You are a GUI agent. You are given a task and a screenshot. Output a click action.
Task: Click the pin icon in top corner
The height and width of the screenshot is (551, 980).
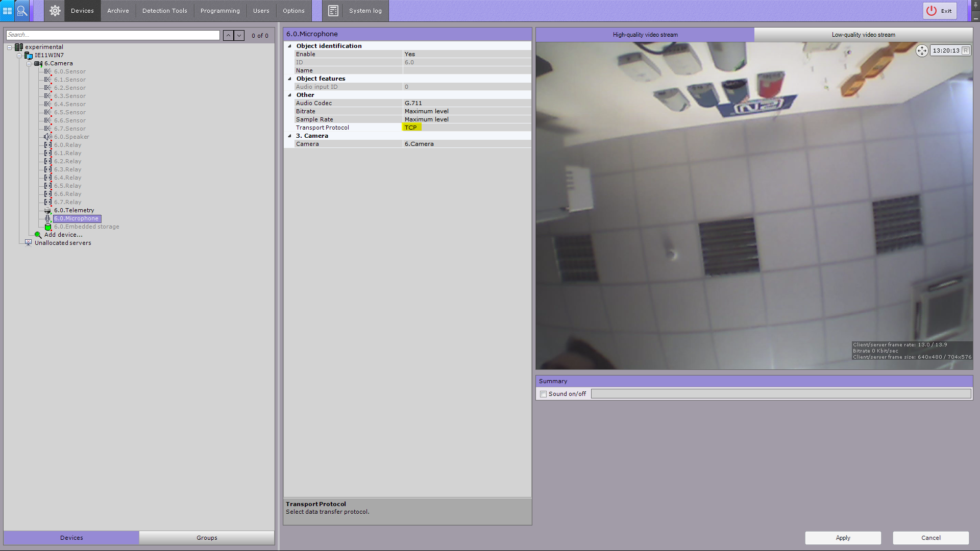click(x=975, y=5)
